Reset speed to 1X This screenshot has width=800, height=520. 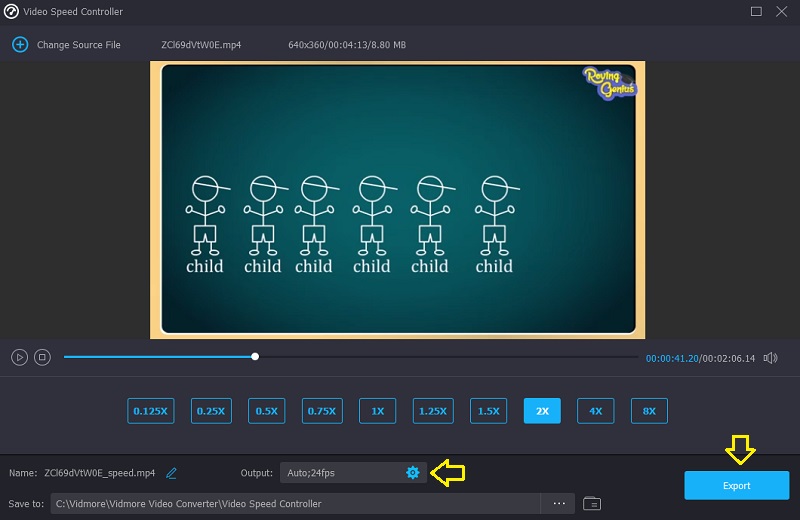click(377, 411)
